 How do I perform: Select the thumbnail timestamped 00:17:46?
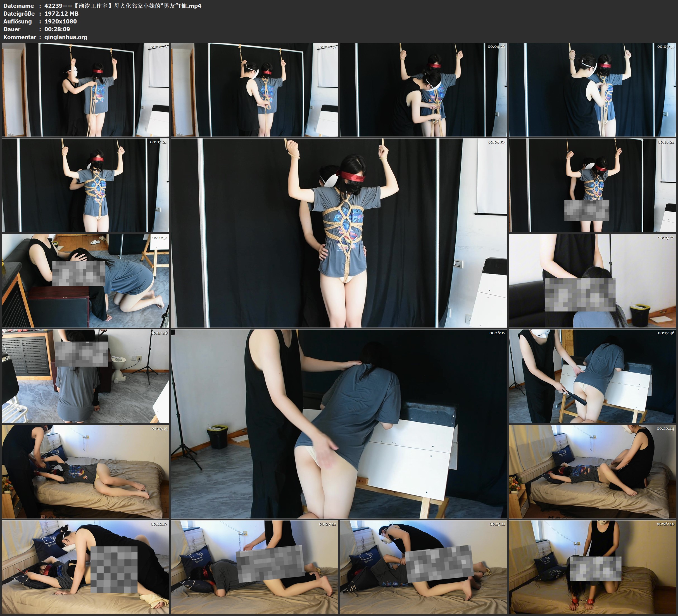(x=592, y=376)
